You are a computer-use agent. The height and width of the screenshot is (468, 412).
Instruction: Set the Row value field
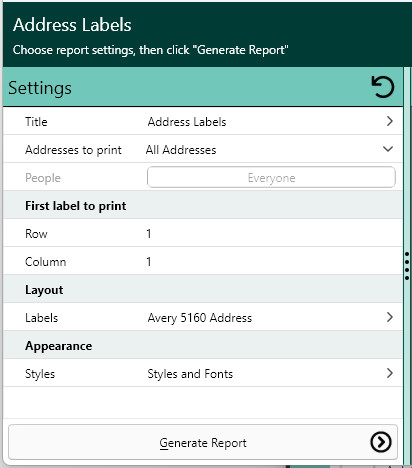(x=272, y=233)
